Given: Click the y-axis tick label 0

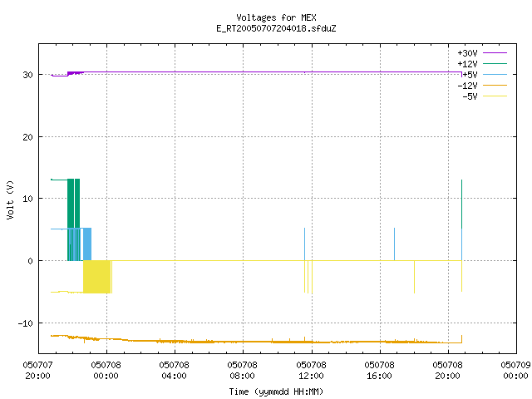Looking at the screenshot, I should tap(31, 261).
